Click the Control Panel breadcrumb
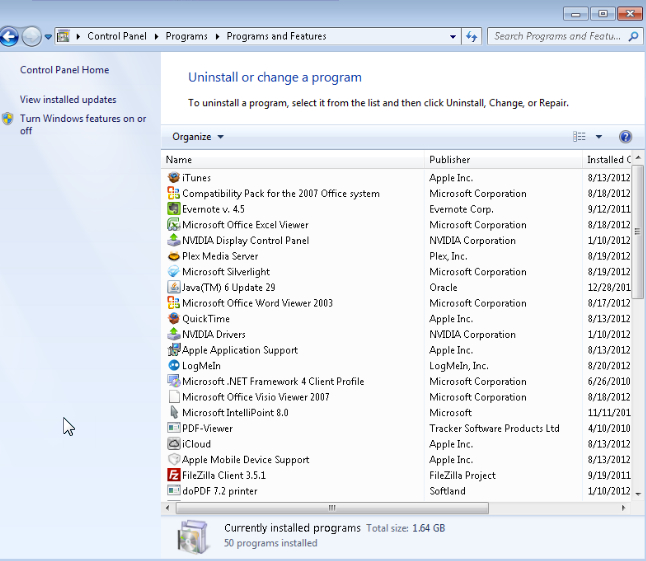Screen dimensions: 646x561 117,36
